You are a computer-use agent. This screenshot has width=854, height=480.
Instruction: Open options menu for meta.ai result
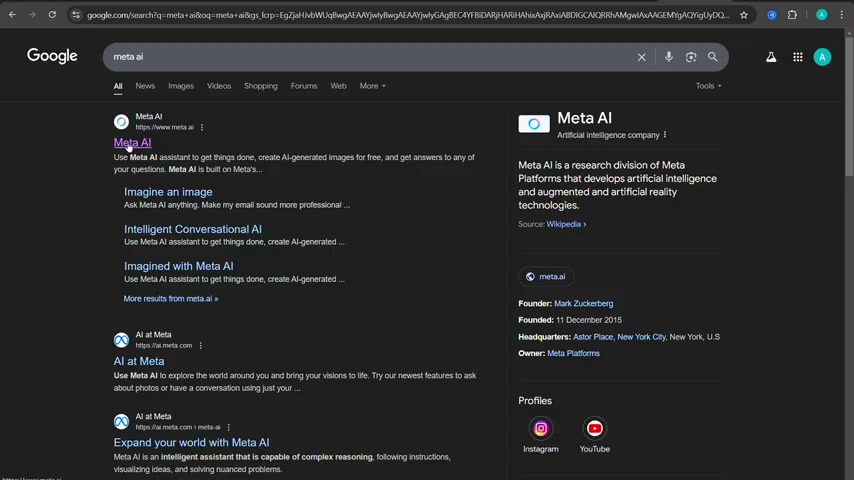click(x=202, y=127)
